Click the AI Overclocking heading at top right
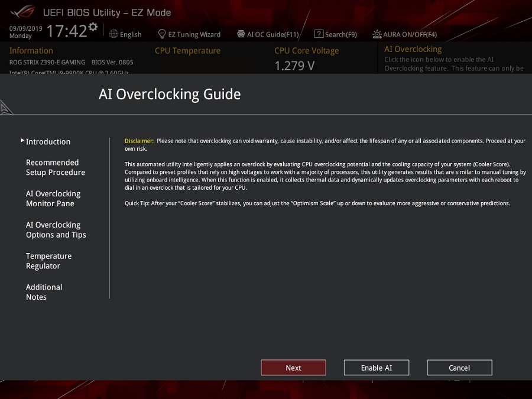 tap(413, 49)
